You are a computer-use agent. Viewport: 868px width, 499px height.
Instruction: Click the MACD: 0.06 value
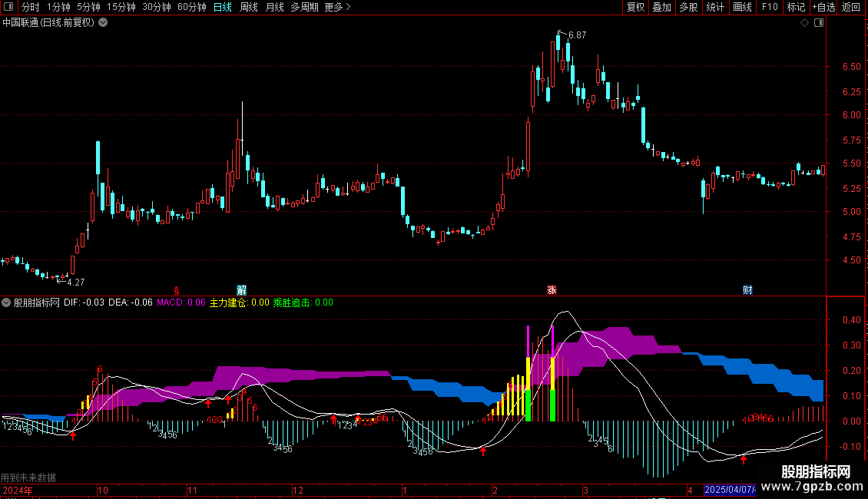coord(181,302)
